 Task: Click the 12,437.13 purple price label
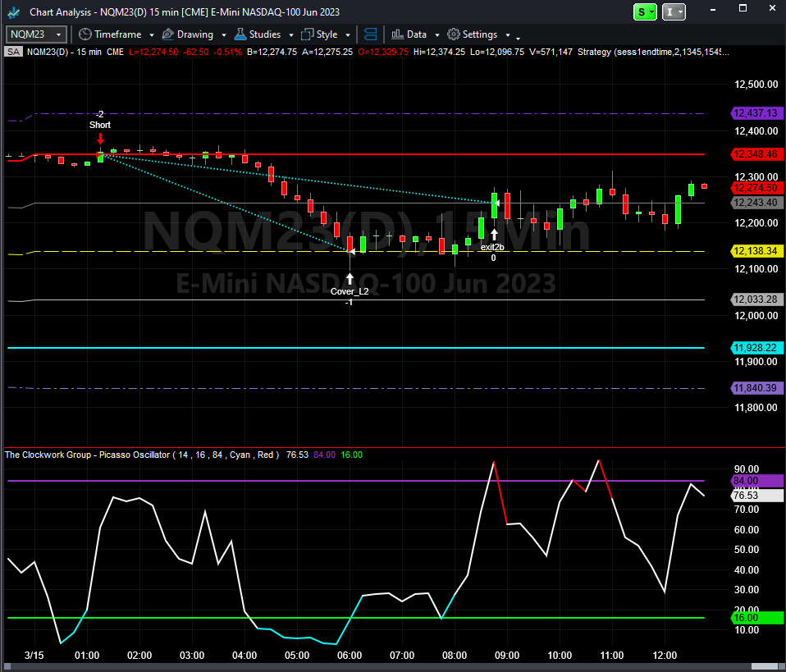click(756, 113)
